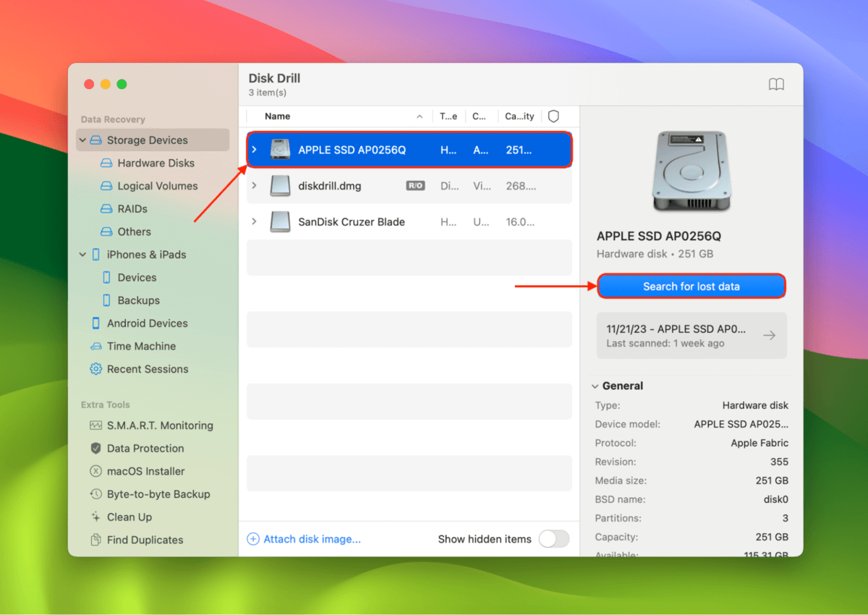Open the 11/21/23 previous scan session
Image resolution: width=868 pixels, height=615 pixels.
click(692, 336)
